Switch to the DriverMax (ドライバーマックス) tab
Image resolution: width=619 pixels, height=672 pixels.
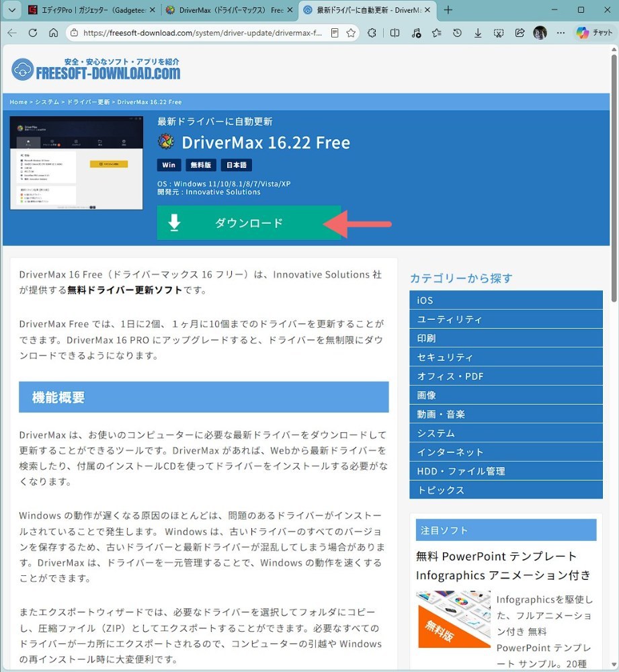231,10
